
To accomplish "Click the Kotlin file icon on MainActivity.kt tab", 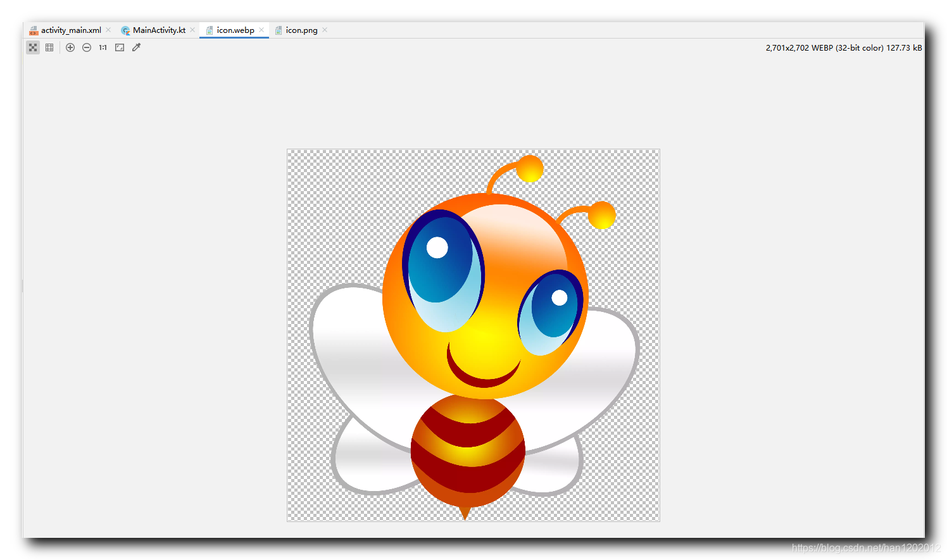I will coord(125,30).
